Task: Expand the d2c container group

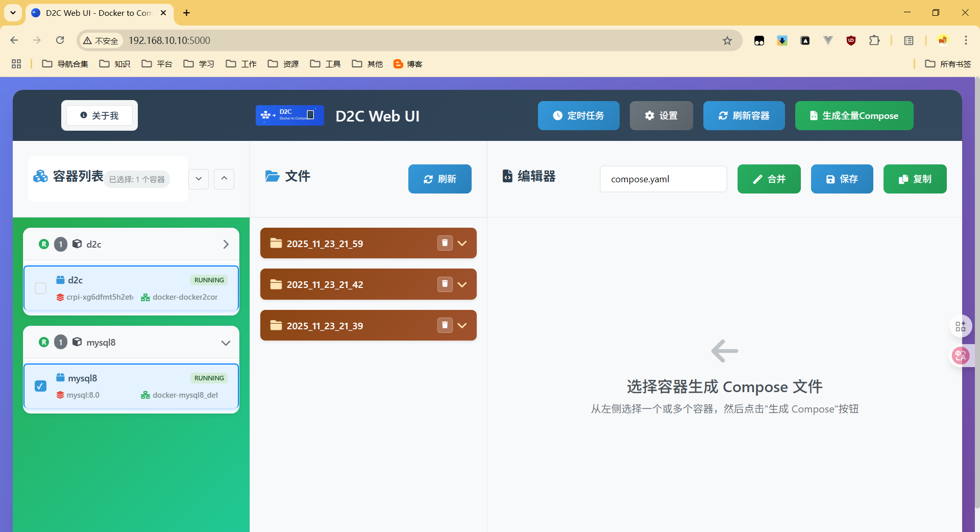Action: tap(226, 245)
